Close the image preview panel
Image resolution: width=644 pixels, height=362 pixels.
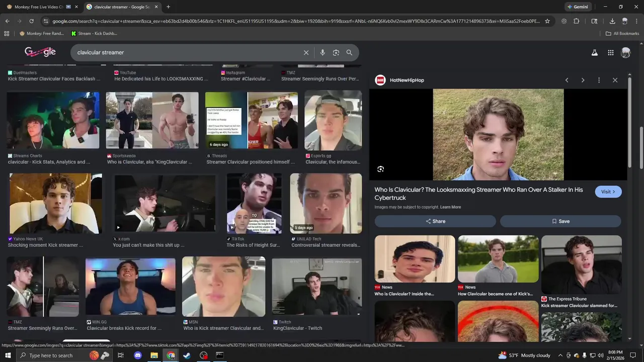coord(615,80)
